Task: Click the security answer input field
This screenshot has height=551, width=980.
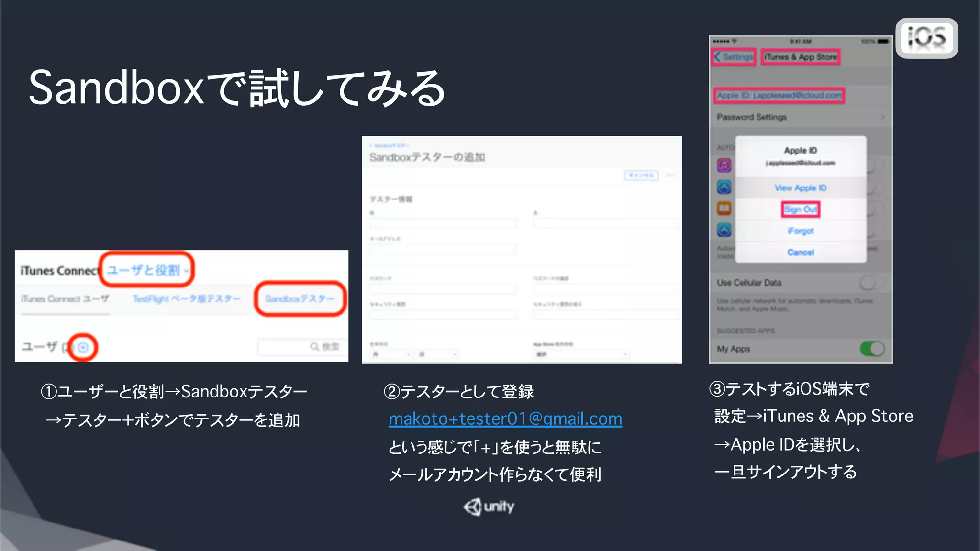Action: click(606, 314)
